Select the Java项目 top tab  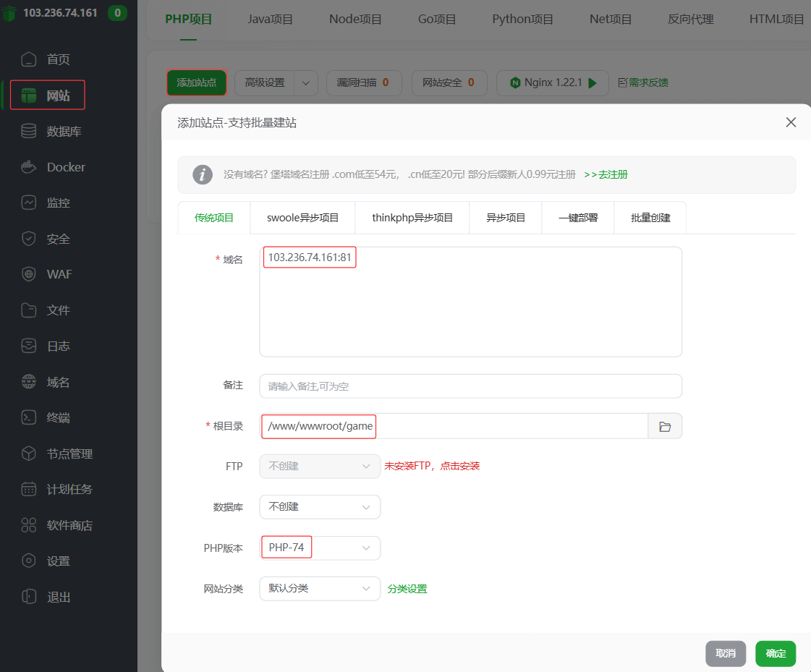[x=271, y=20]
